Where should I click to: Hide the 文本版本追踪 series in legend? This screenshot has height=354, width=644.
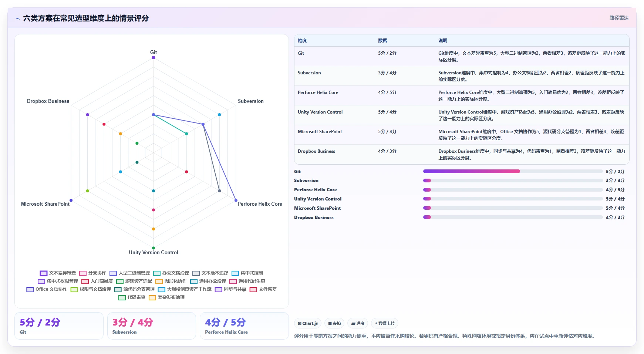[210, 273]
